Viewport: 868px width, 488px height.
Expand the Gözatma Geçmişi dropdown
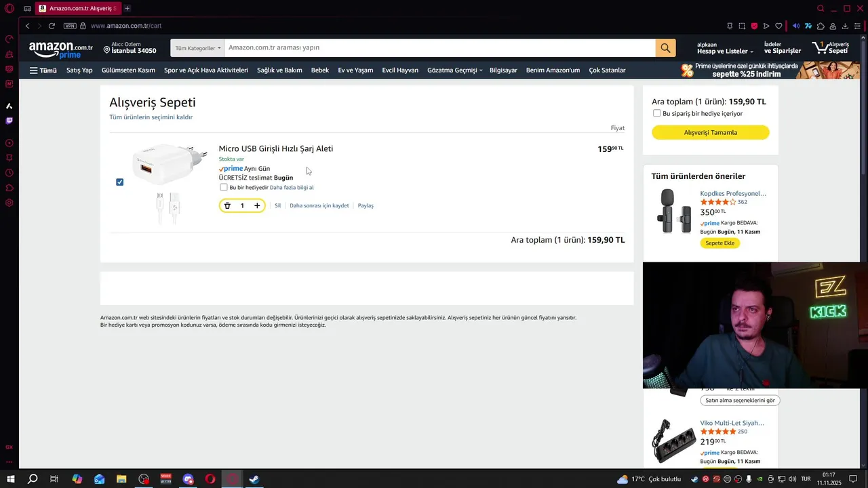tap(454, 70)
